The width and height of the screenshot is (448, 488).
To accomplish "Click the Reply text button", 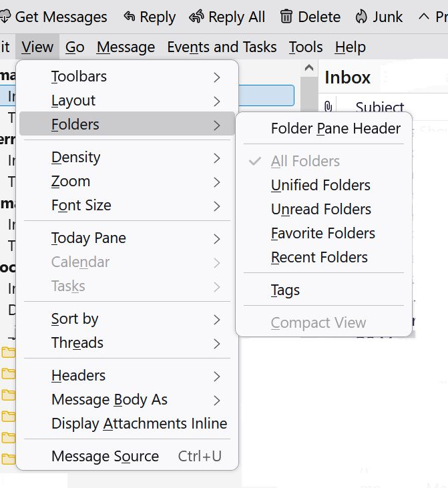I will point(158,17).
